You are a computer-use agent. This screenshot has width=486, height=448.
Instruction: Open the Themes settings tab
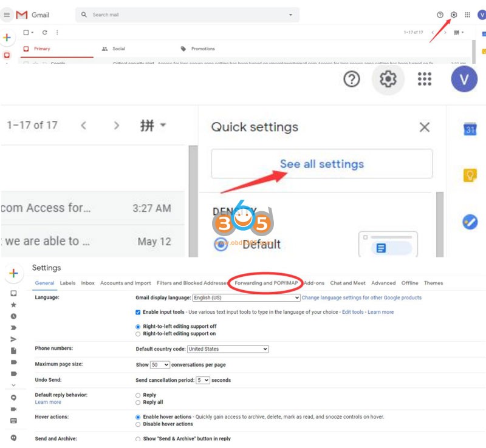pos(433,283)
